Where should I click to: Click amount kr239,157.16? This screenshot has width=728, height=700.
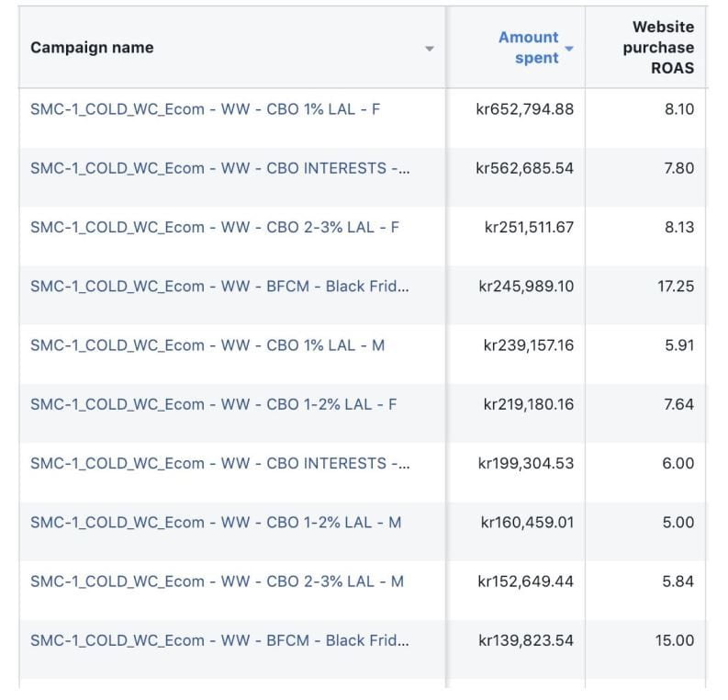[x=529, y=345]
